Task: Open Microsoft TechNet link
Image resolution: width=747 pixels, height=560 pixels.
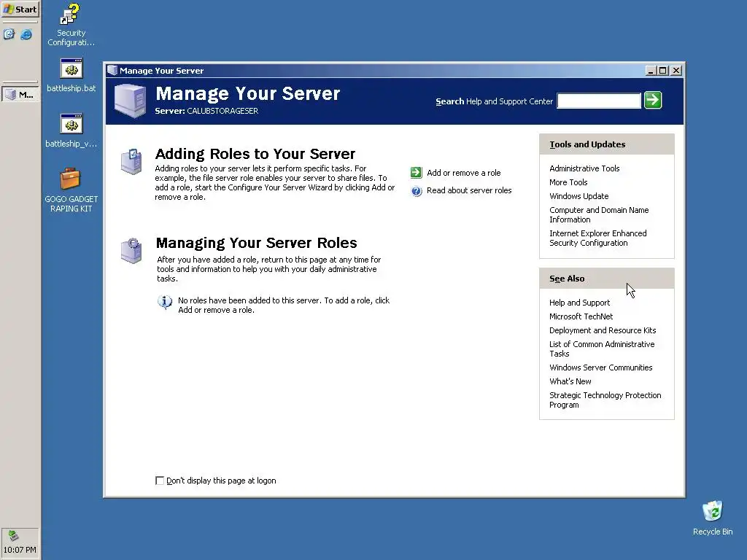Action: tap(581, 316)
